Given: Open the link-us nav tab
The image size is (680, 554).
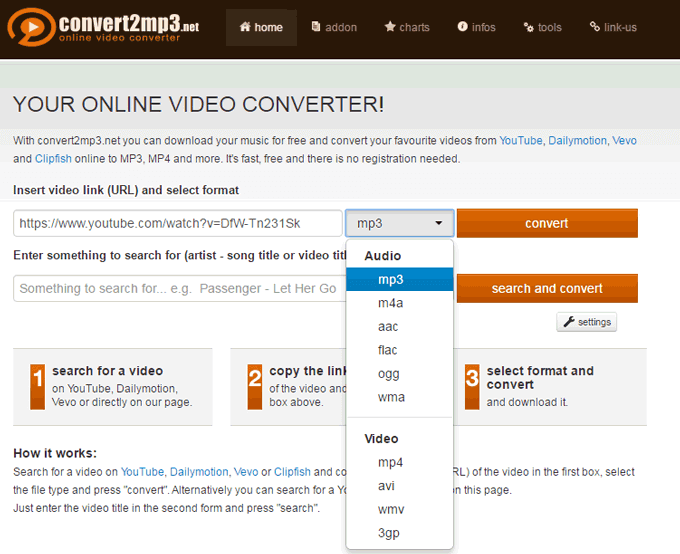Looking at the screenshot, I should (x=613, y=27).
